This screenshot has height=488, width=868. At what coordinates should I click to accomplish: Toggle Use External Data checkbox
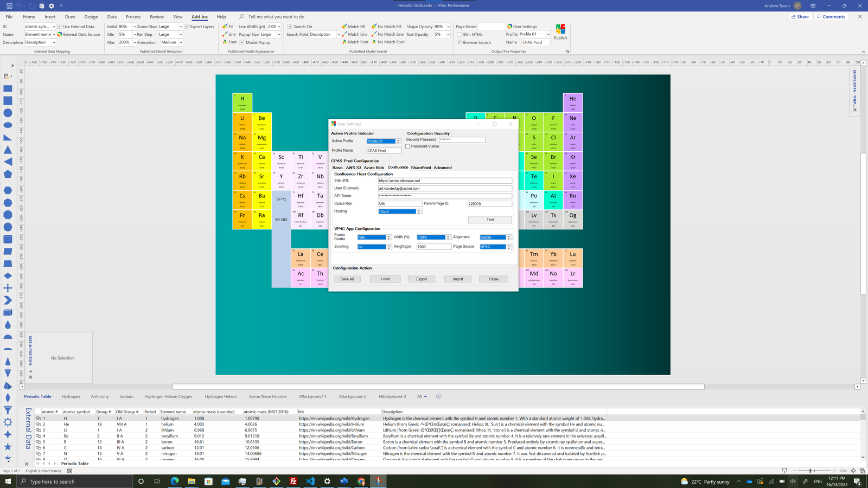point(60,26)
